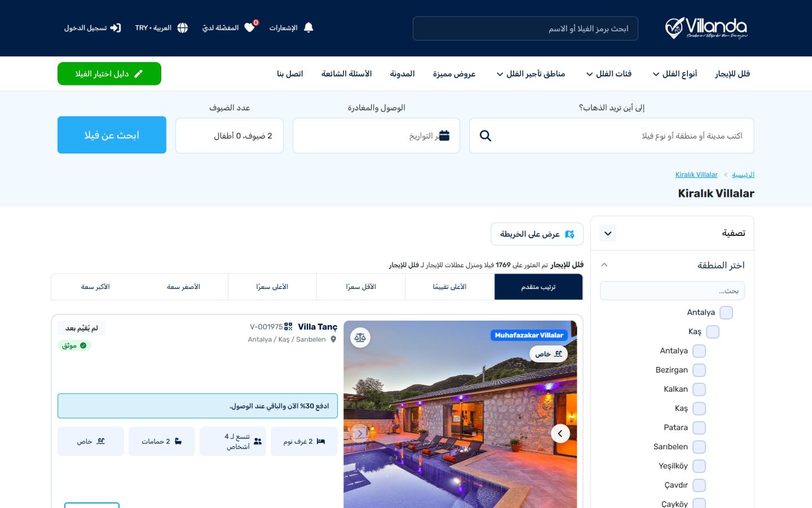Click عرض على الخريطة map button

(537, 234)
